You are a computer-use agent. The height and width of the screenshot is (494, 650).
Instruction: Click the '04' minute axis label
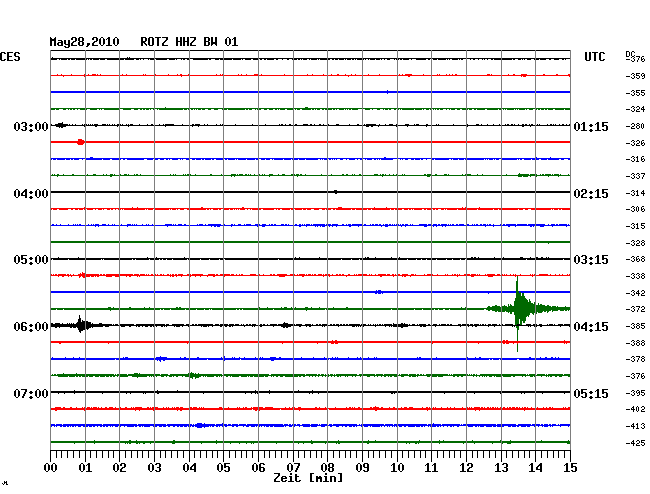[x=189, y=468]
